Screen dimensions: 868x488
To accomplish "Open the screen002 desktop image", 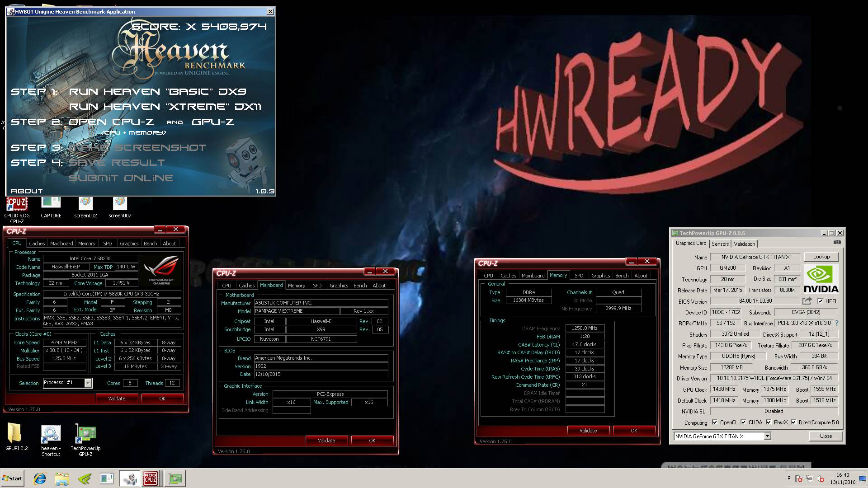I will 85,208.
